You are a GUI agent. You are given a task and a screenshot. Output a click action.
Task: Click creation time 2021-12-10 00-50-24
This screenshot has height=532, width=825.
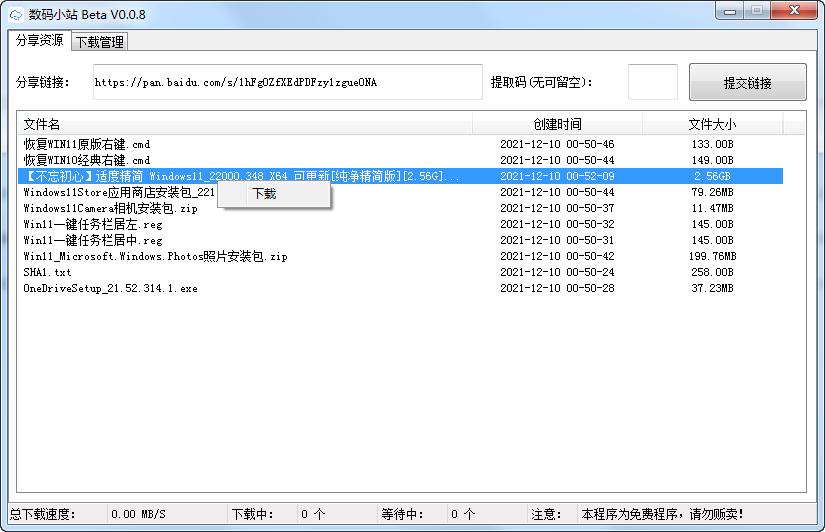[557, 273]
